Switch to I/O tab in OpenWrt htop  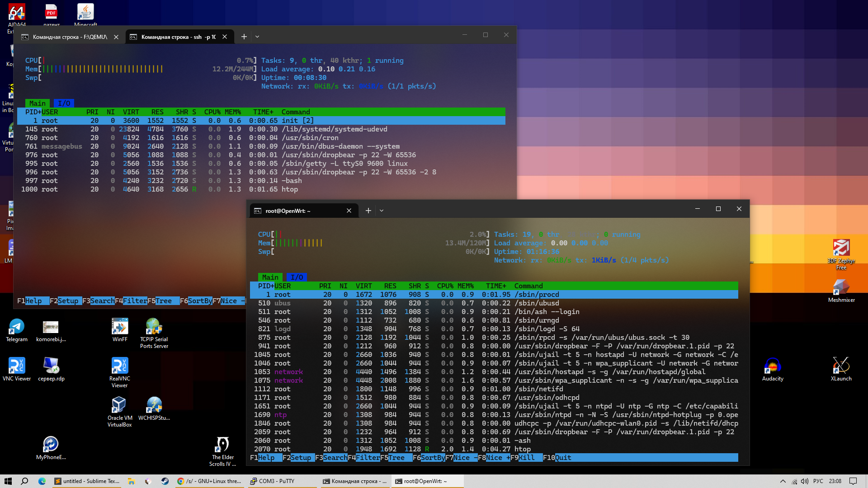coord(297,277)
